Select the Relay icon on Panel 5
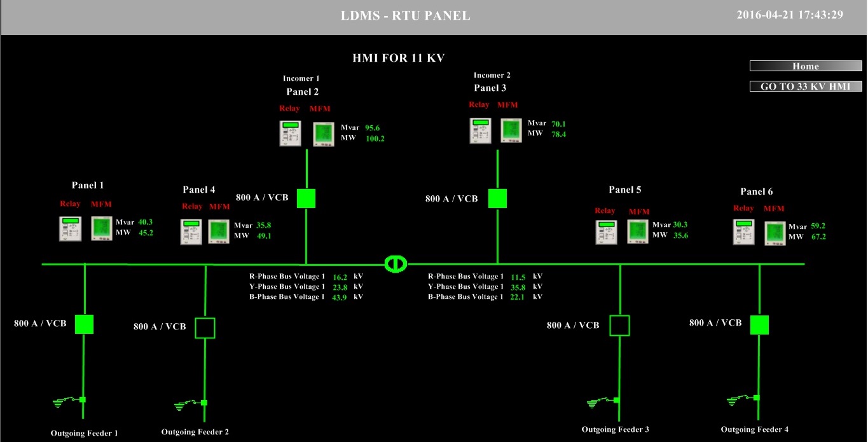 coord(606,232)
